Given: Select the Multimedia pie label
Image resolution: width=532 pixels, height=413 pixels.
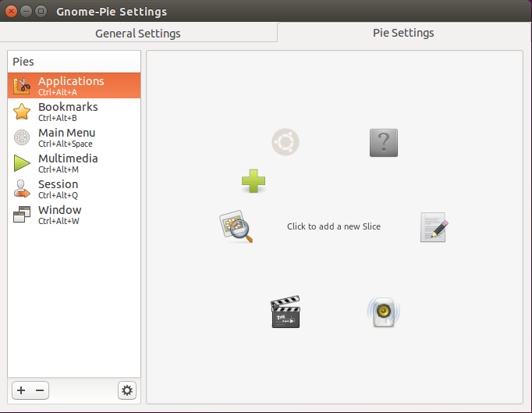Looking at the screenshot, I should (x=68, y=158).
